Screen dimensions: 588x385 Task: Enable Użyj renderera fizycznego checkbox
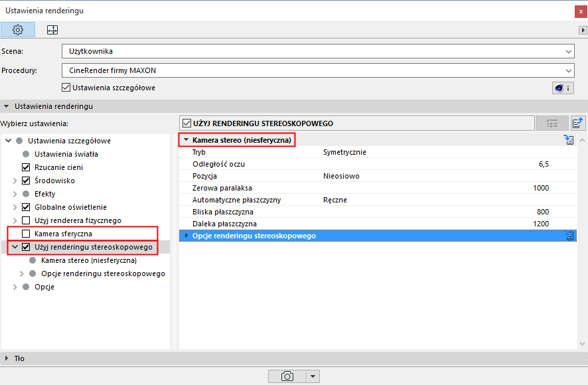pyautogui.click(x=26, y=220)
